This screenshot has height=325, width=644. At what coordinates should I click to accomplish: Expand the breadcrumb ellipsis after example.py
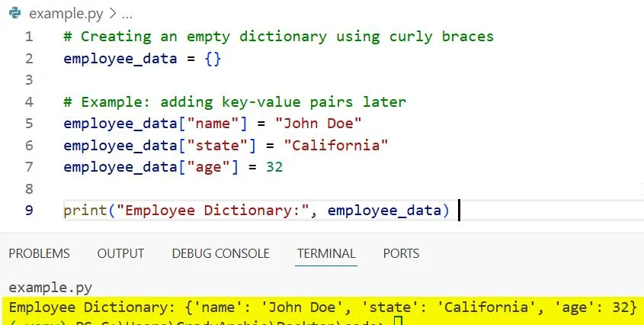point(127,14)
